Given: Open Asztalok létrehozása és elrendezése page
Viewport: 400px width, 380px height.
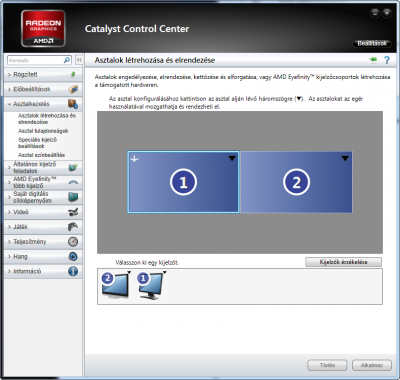Looking at the screenshot, I should [47, 119].
